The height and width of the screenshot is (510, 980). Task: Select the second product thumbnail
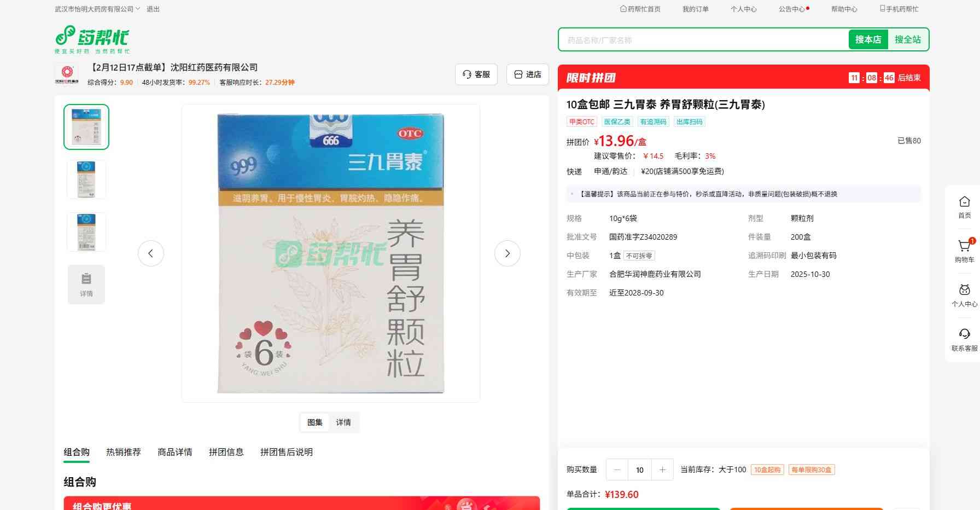(x=86, y=179)
